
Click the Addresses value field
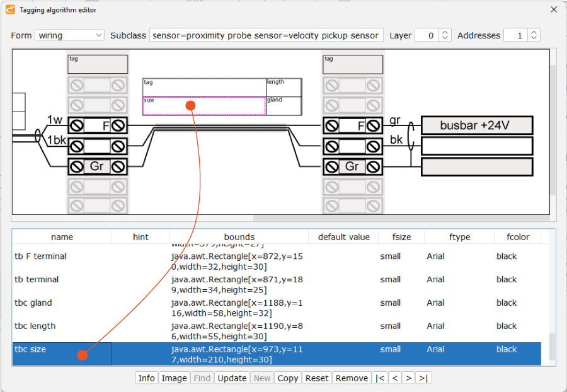tap(515, 35)
